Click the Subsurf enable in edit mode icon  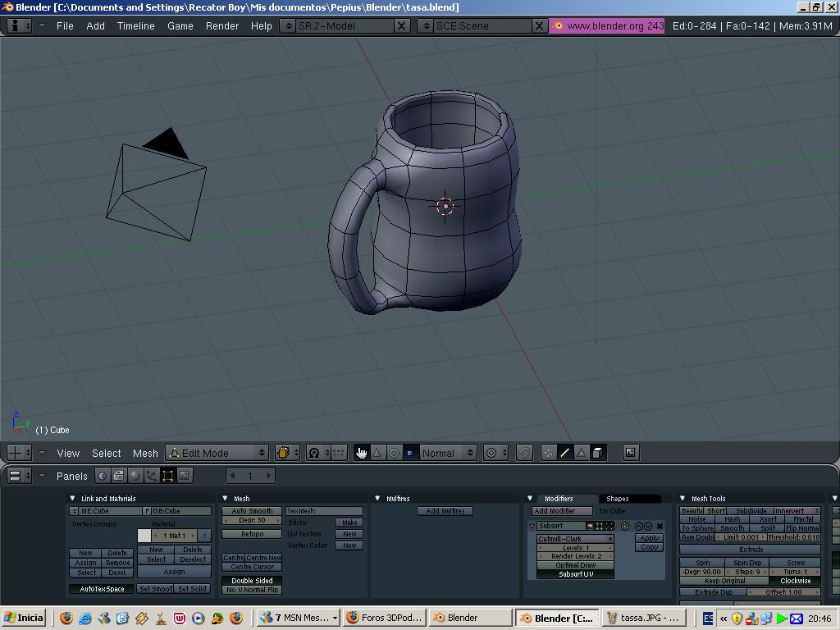point(609,526)
